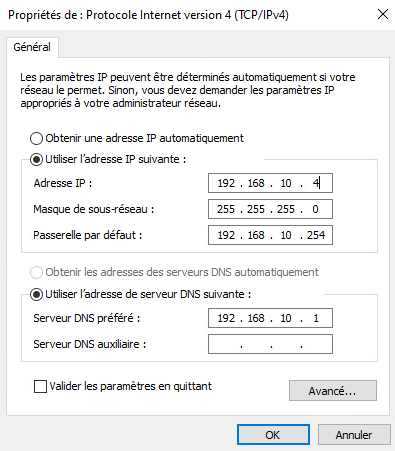Click the 0 octet of subnet mask
The image size is (395, 451).
315,209
